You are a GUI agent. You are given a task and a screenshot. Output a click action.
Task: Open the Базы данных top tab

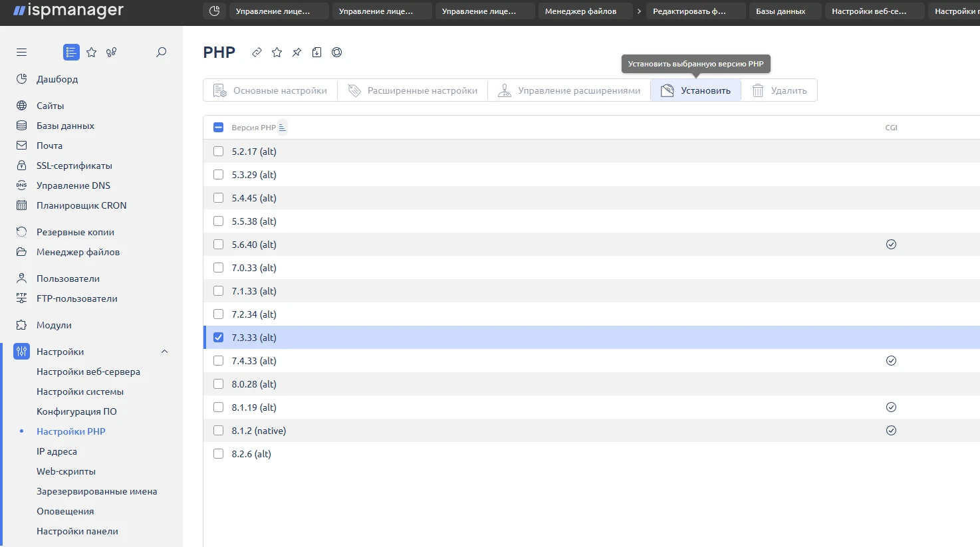click(x=780, y=11)
